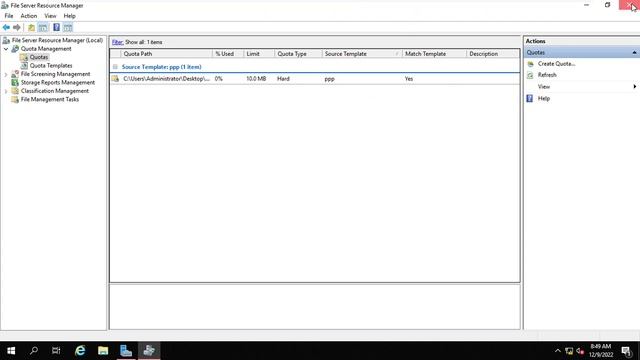Toggle the Show/Hide Action Pane icon
Viewport: 640px width, 360px height.
[68, 27]
